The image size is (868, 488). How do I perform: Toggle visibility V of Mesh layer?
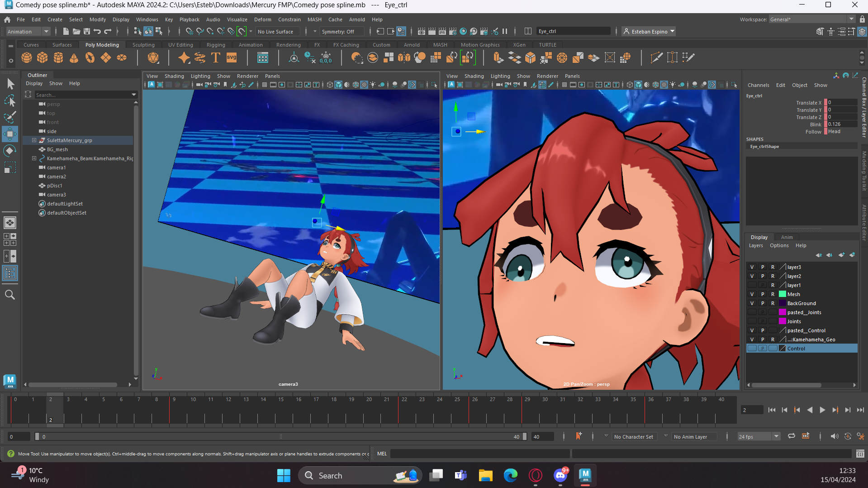[752, 294]
